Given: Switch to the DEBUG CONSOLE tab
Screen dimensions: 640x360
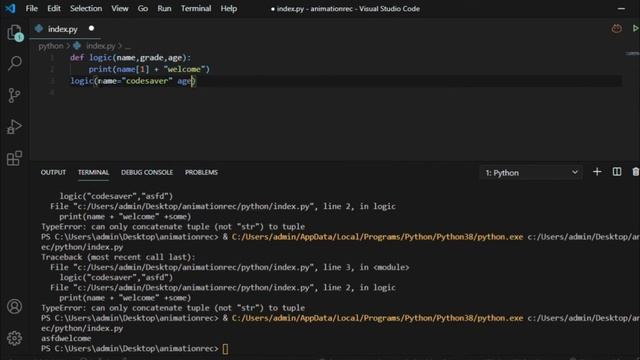Looking at the screenshot, I should tap(147, 172).
